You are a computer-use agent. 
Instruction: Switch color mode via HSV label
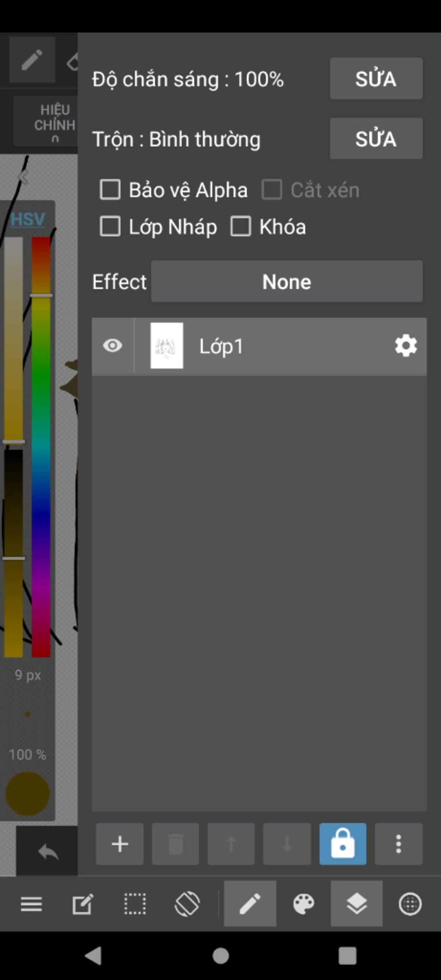point(28,219)
